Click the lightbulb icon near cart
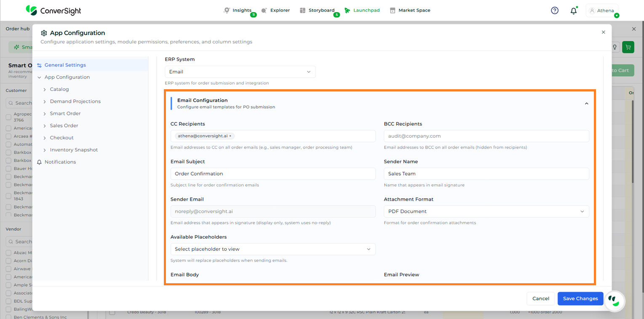Screen dimensions: 644x319 (615, 47)
